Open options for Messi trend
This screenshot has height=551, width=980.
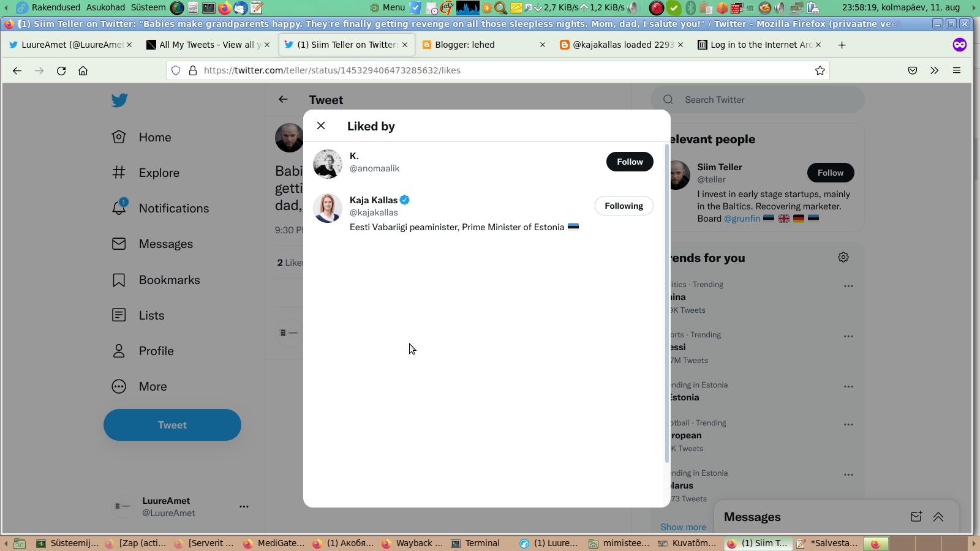pos(848,336)
